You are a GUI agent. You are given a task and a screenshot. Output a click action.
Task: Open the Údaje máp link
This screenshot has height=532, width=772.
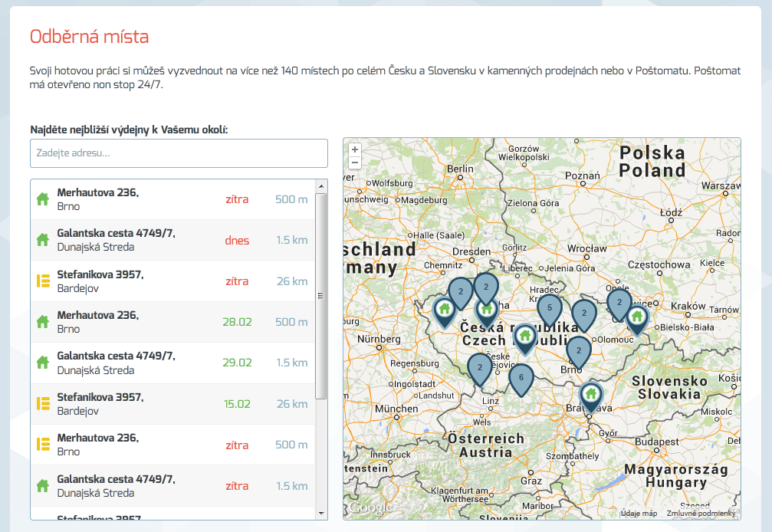click(x=639, y=514)
